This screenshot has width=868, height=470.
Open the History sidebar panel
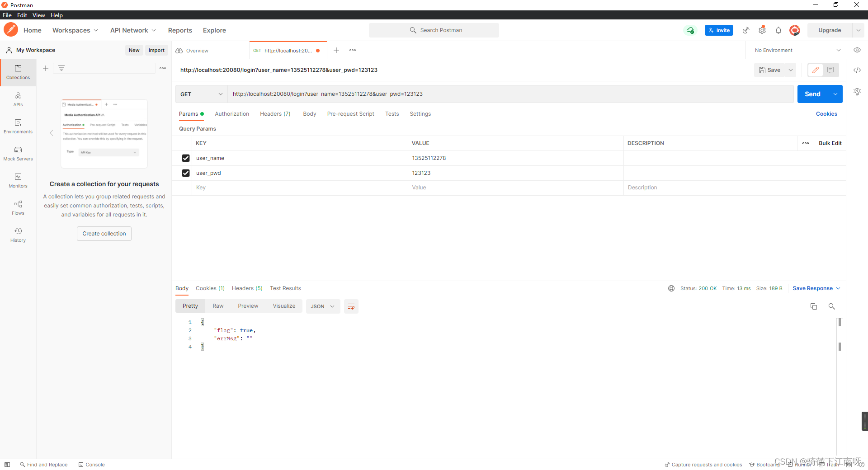click(x=18, y=235)
